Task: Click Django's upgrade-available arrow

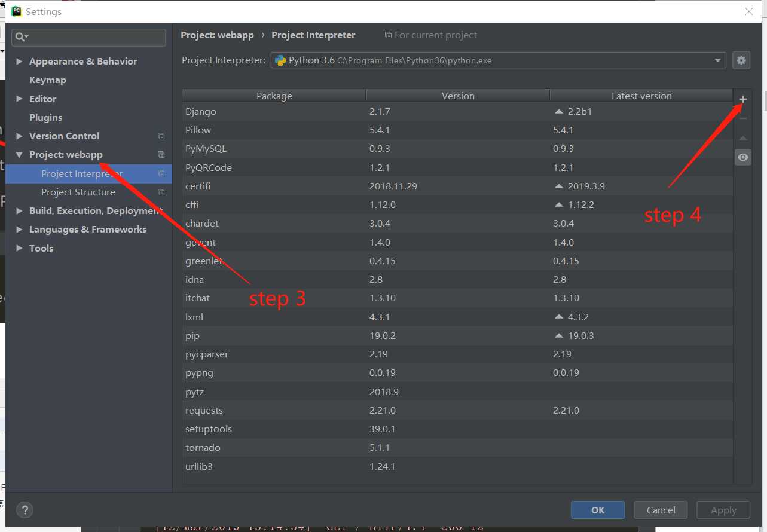Action: pos(559,111)
